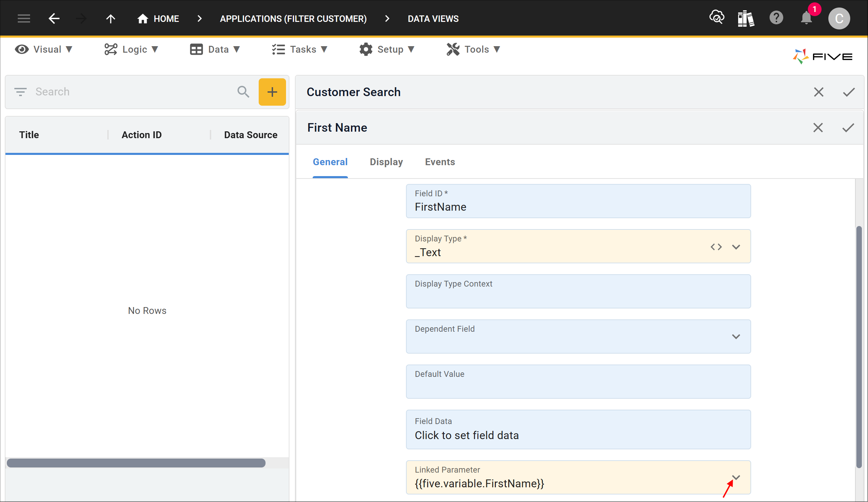Click the search magnifier icon
Screen dimensions: 868x502
(x=243, y=92)
